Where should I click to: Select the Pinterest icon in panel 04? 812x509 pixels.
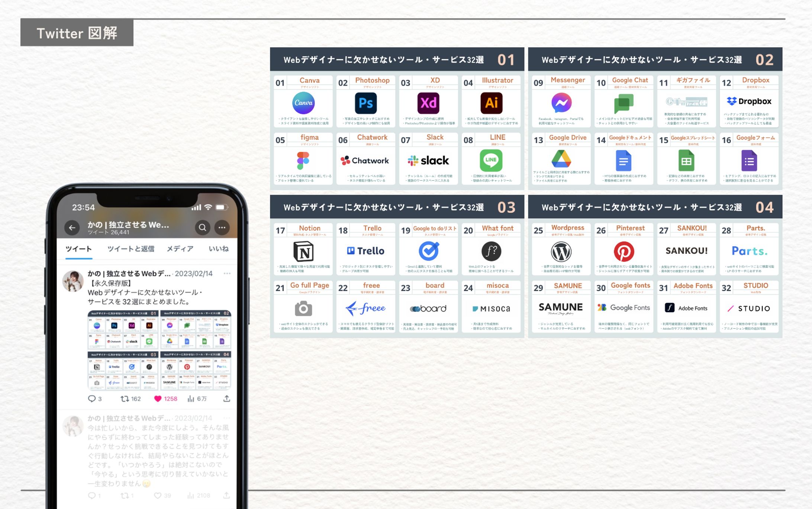pos(625,252)
